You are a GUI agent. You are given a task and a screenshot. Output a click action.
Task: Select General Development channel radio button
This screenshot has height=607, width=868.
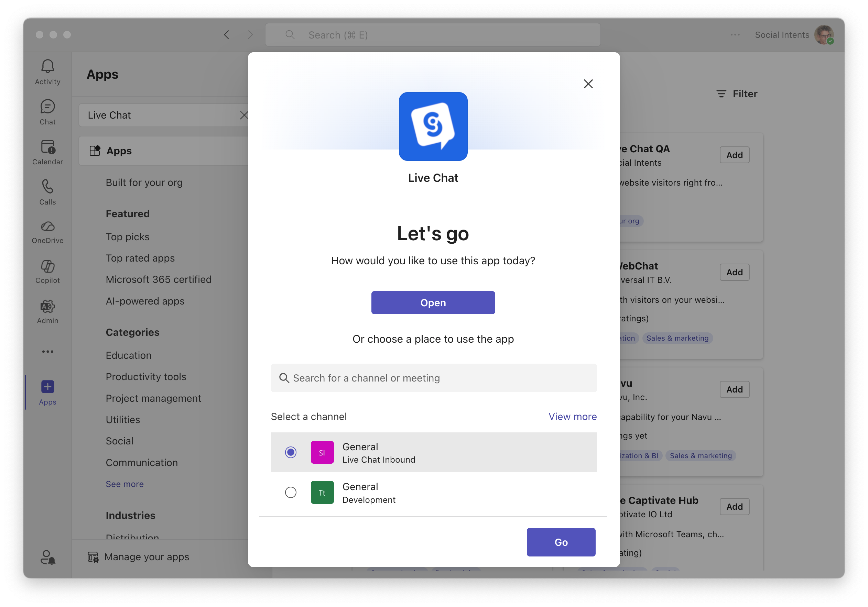(x=290, y=492)
